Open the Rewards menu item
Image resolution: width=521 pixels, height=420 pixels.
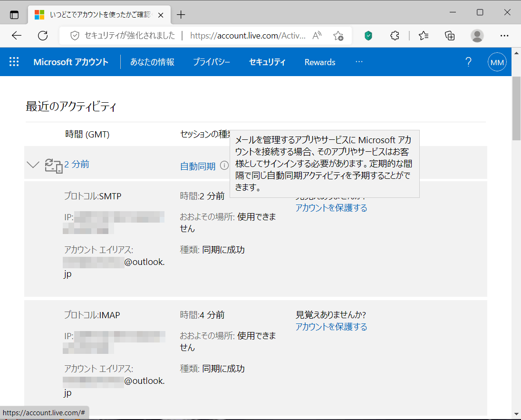(320, 62)
